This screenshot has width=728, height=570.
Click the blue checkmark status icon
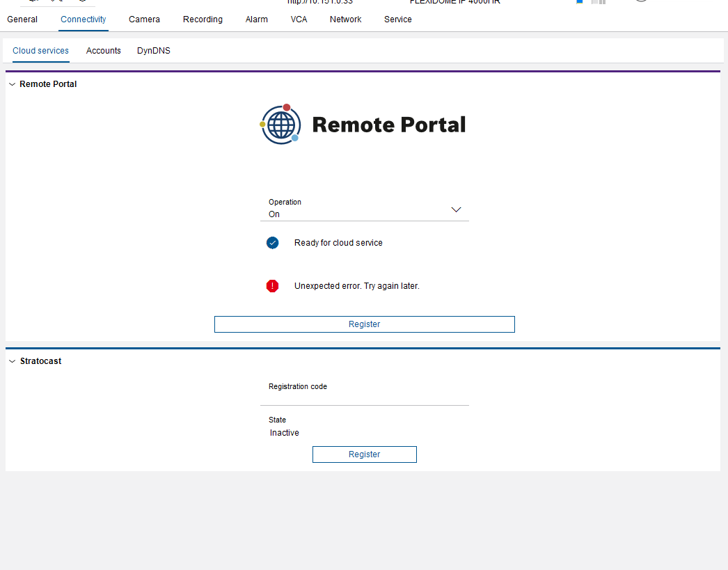pos(273,243)
